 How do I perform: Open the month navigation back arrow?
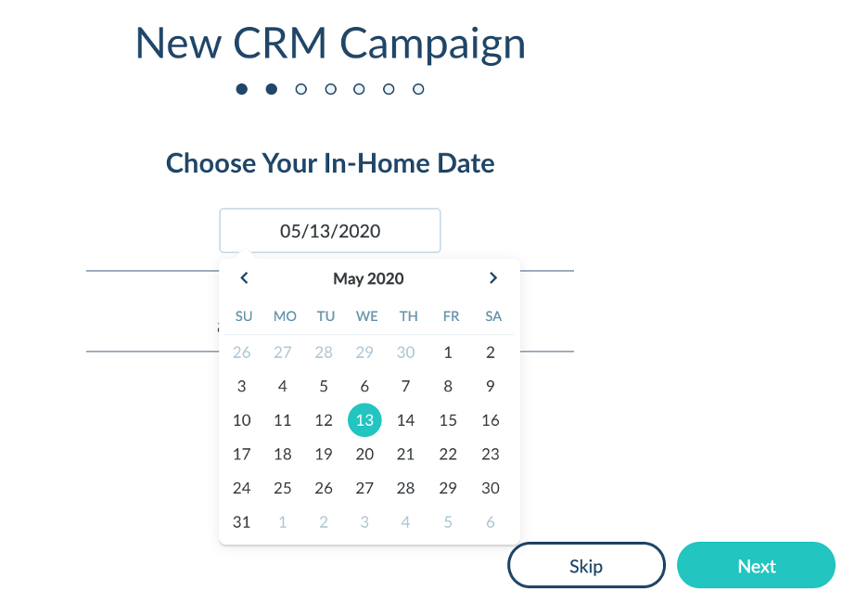tap(243, 277)
